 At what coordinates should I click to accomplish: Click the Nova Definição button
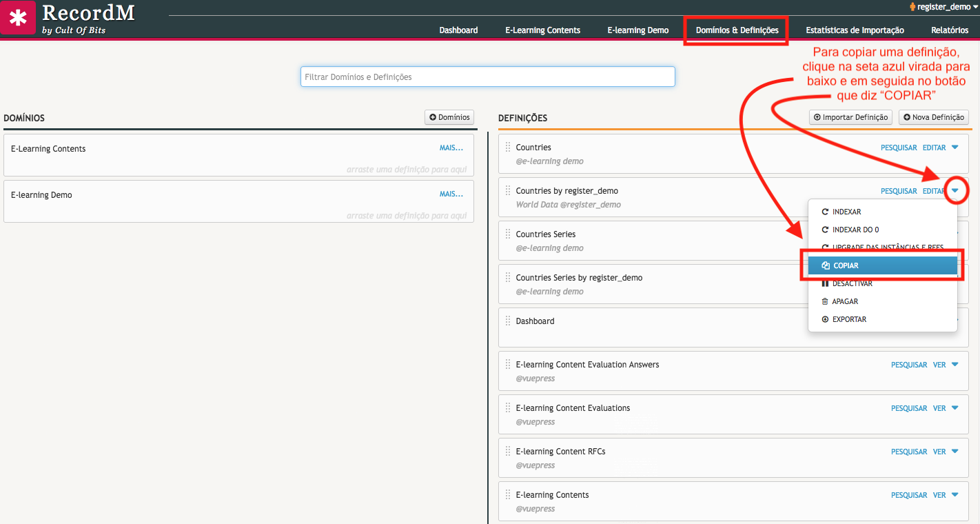934,117
